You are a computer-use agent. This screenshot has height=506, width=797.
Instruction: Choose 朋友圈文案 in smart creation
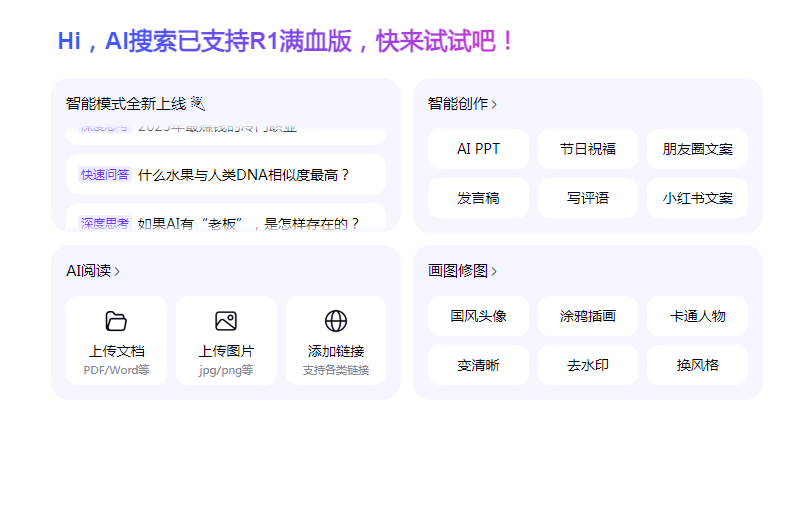coord(697,149)
